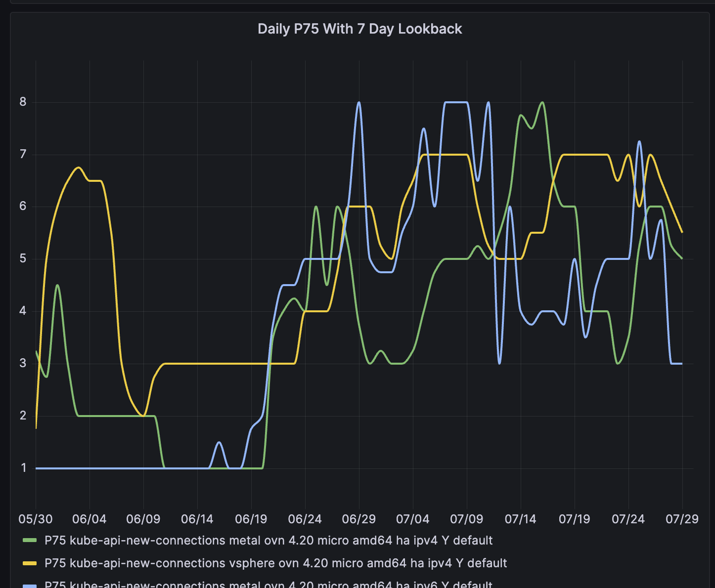Click the y-axis value 7
The image size is (715, 588).
(x=23, y=155)
